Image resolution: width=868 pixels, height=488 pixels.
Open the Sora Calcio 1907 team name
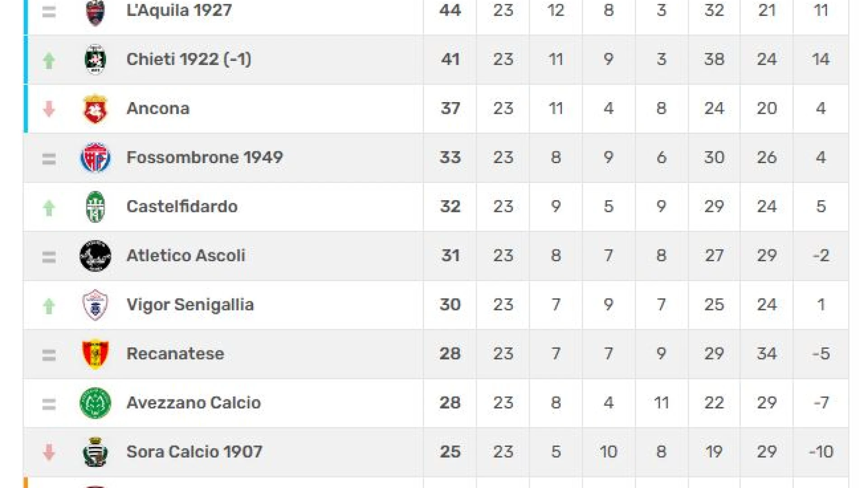pyautogui.click(x=194, y=452)
